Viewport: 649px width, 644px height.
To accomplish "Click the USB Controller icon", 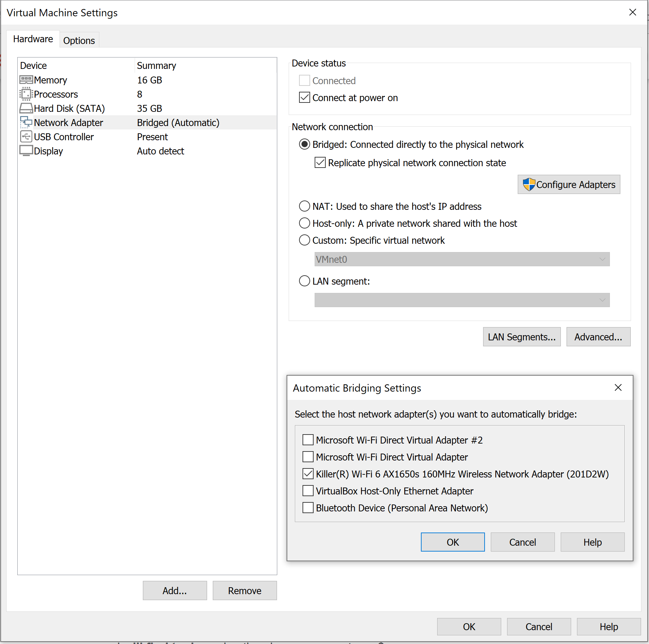I will [x=26, y=137].
